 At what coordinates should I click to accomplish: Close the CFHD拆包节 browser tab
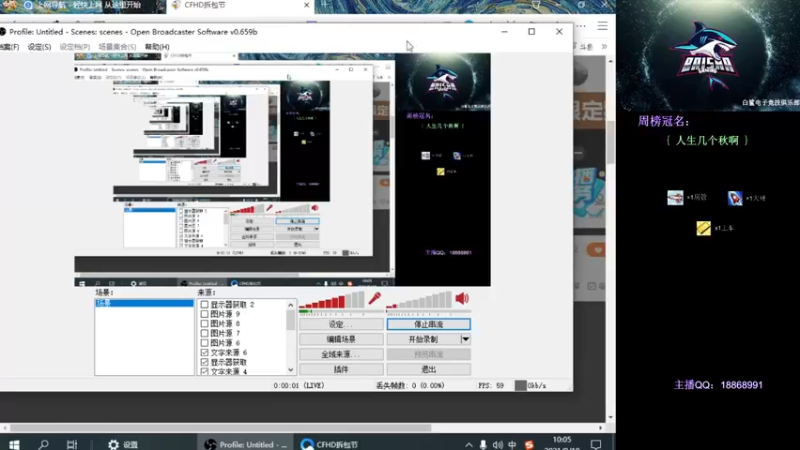click(x=306, y=5)
